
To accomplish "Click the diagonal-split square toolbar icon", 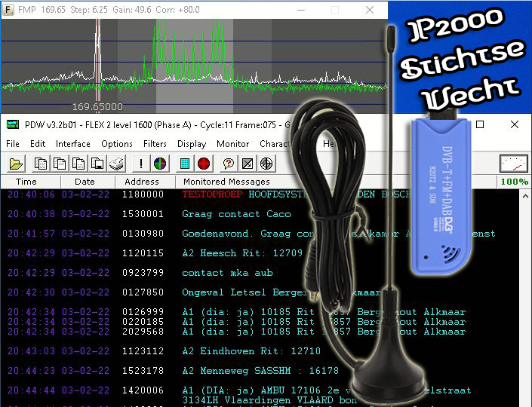I will [x=248, y=164].
